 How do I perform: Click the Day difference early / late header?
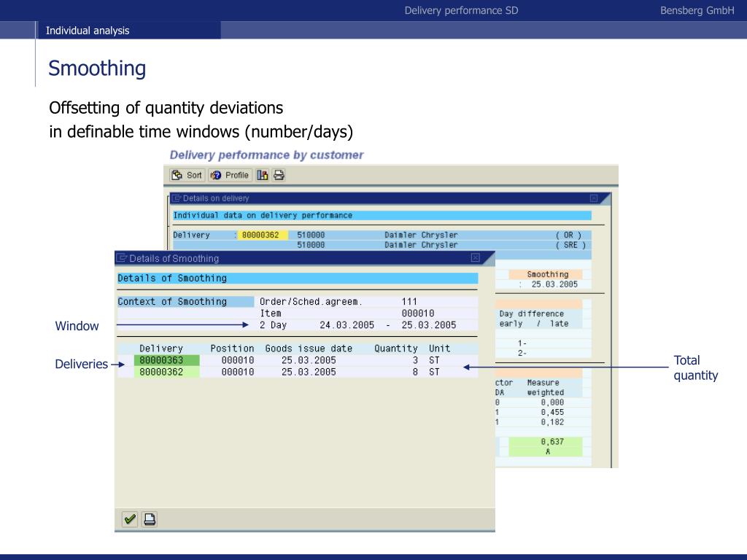(533, 319)
